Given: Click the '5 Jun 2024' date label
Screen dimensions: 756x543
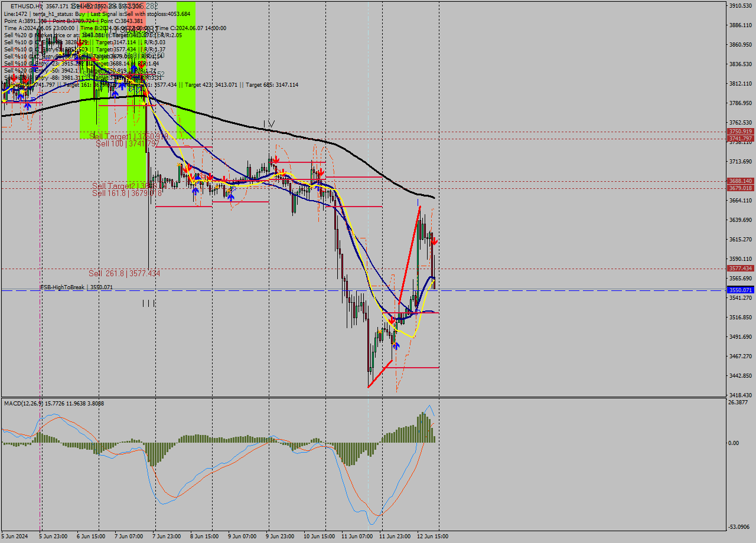Looking at the screenshot, I should click(x=15, y=537).
